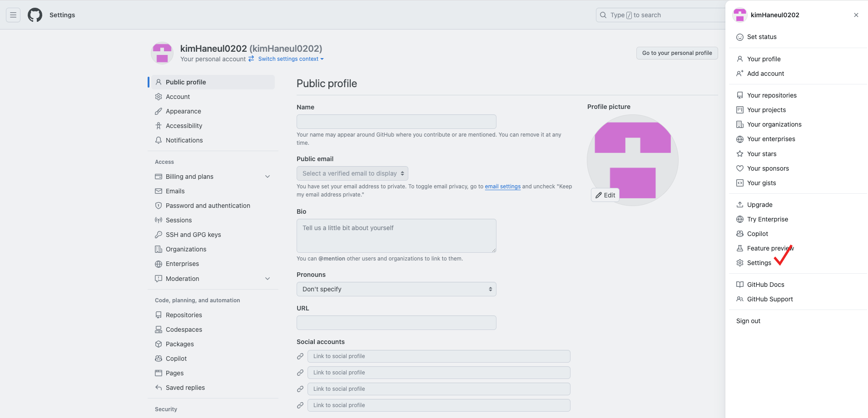Click the Your gists code icon

coord(740,183)
